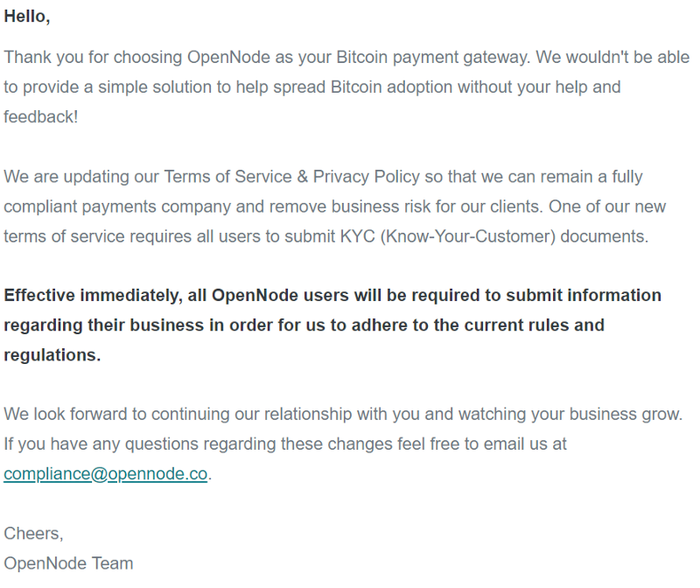Image resolution: width=700 pixels, height=588 pixels.
Task: Click KYC (Know-Your-Customer) phrase
Action: pos(448,236)
